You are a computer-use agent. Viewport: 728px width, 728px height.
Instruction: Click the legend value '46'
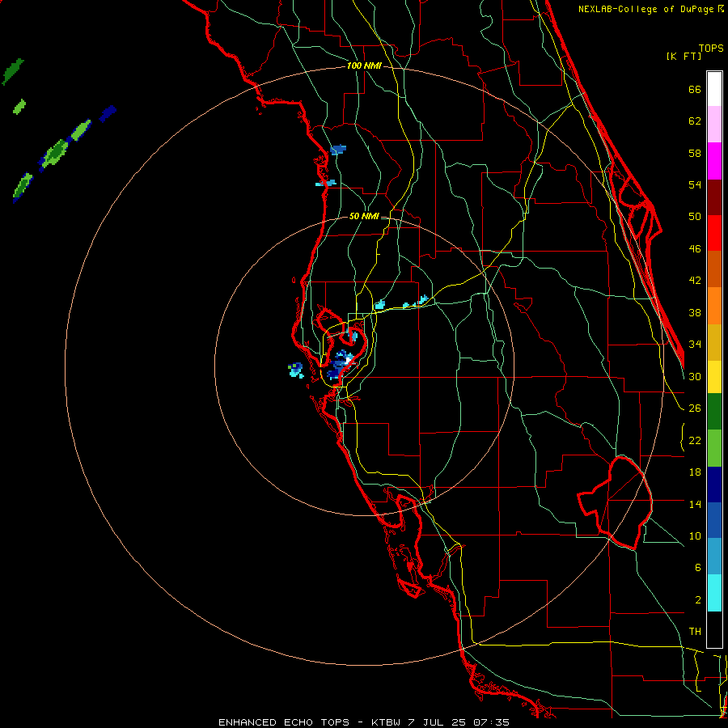click(x=695, y=249)
